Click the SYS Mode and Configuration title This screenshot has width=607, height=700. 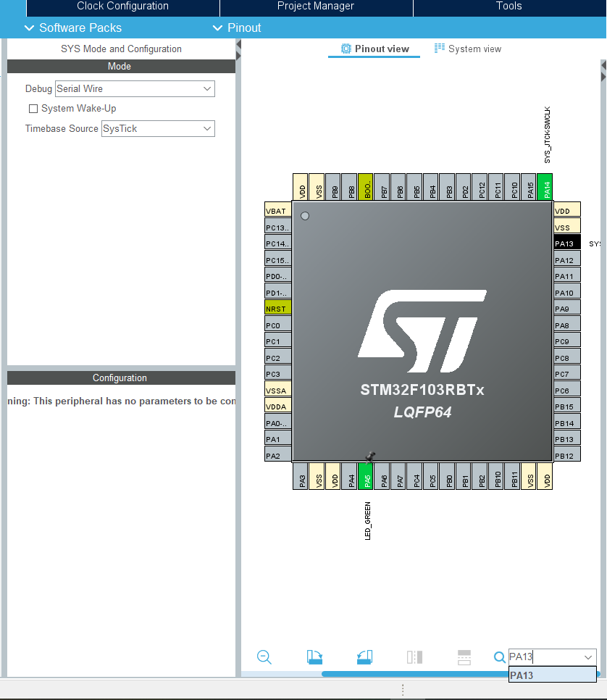coord(121,49)
